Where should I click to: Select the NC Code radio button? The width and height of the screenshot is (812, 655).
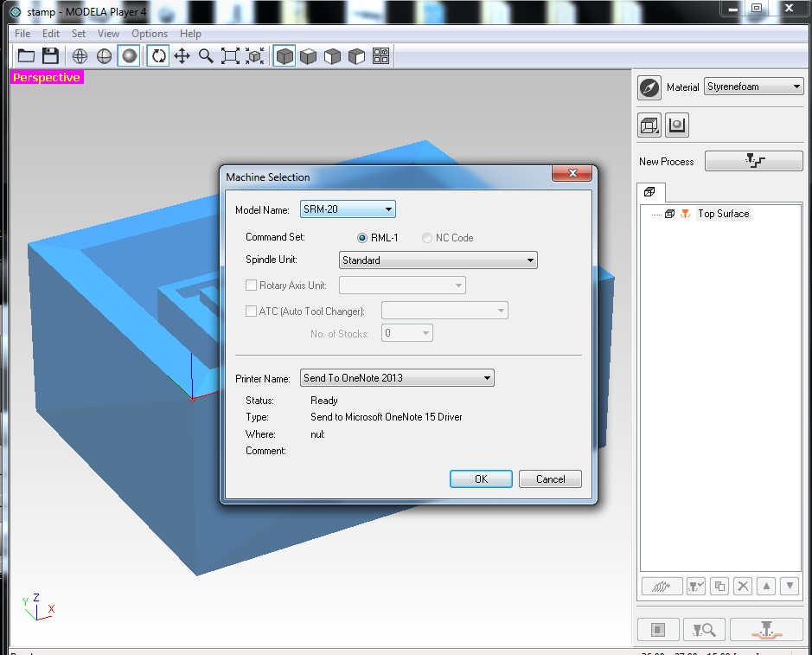point(426,238)
